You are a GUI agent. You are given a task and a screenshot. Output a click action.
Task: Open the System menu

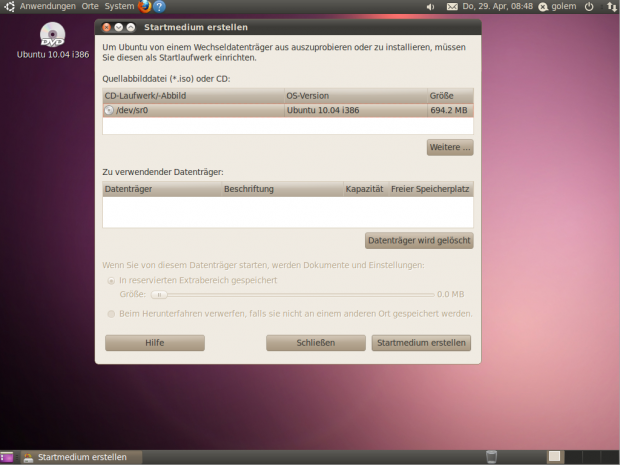tap(119, 6)
